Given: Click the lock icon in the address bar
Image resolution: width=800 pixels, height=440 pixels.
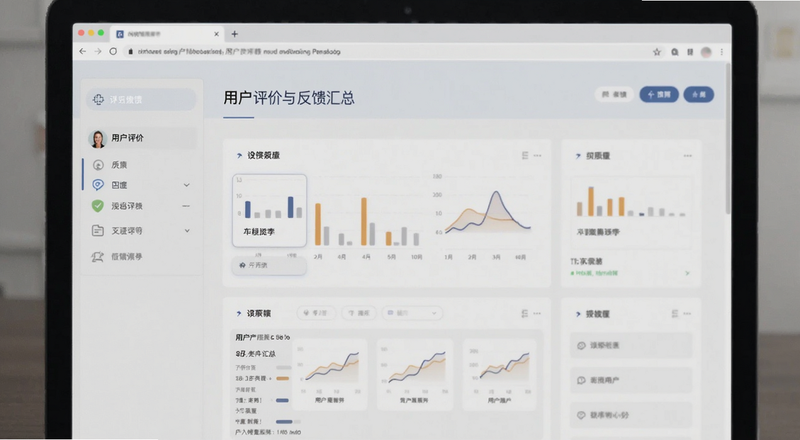Looking at the screenshot, I should tap(131, 52).
